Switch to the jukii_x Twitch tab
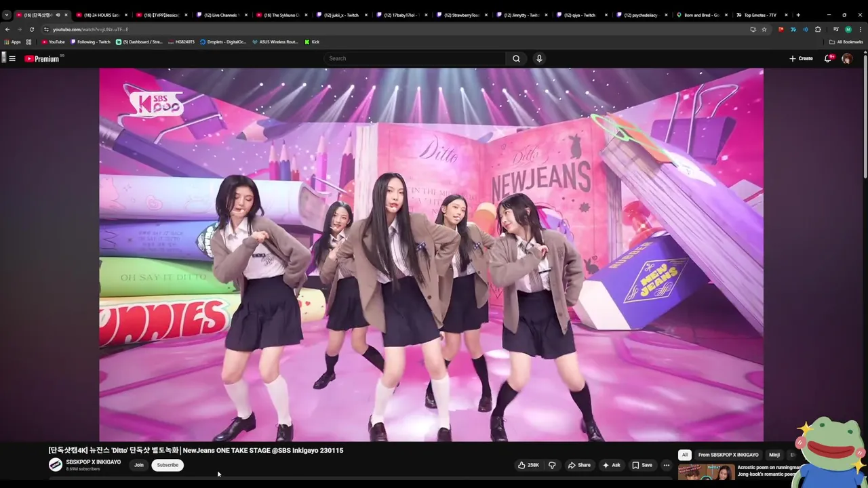Screen dimensions: 868x488 pos(340,15)
